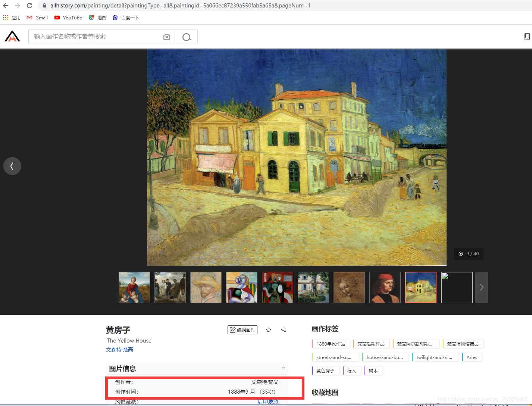Open the 后印象派 style link
This screenshot has height=406, width=532.
(x=268, y=402)
